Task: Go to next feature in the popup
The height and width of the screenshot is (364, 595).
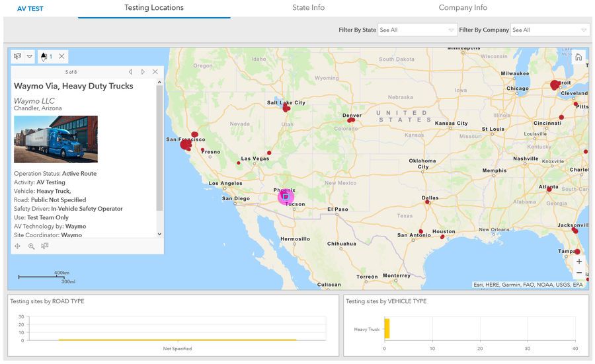Action: click(143, 71)
